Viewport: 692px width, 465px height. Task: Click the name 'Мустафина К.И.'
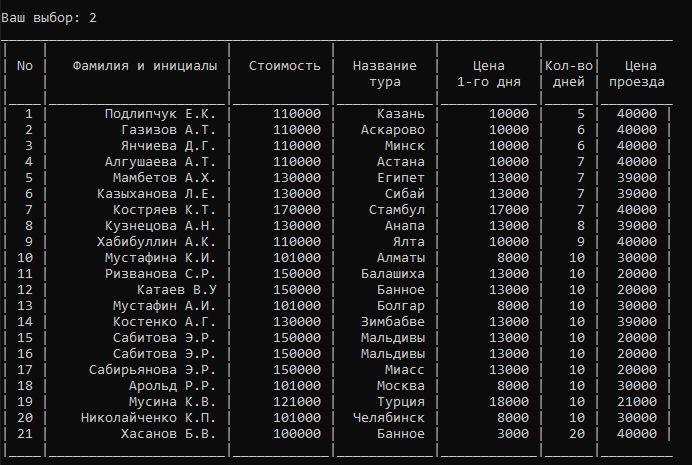[x=161, y=258]
